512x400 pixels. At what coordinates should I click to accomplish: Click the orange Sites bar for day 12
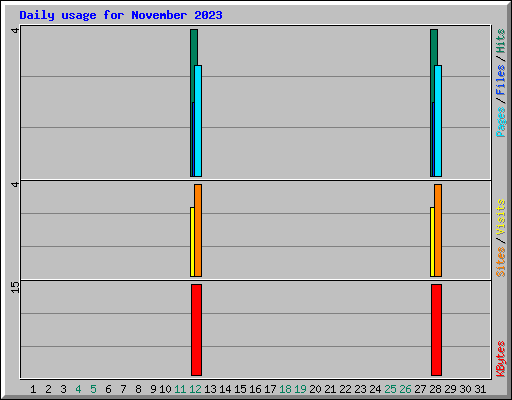pyautogui.click(x=198, y=230)
